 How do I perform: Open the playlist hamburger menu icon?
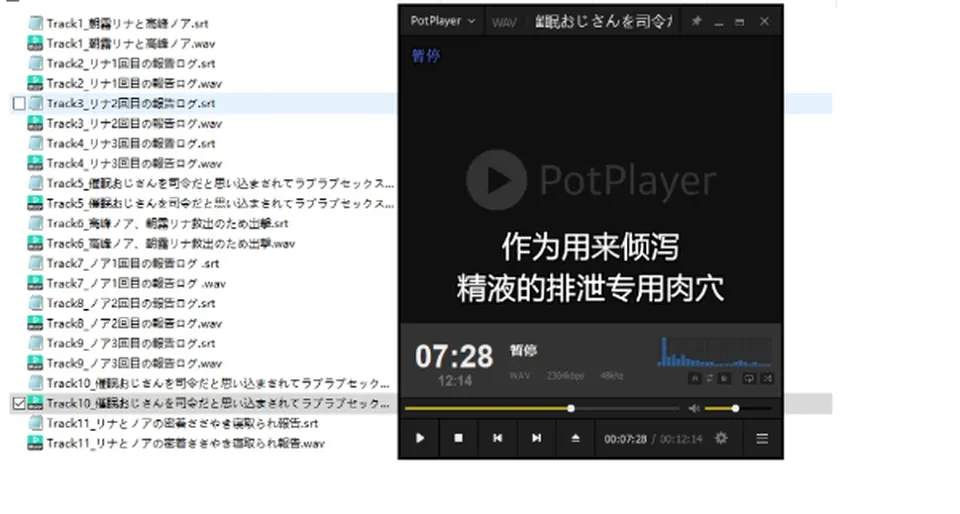[x=762, y=439]
